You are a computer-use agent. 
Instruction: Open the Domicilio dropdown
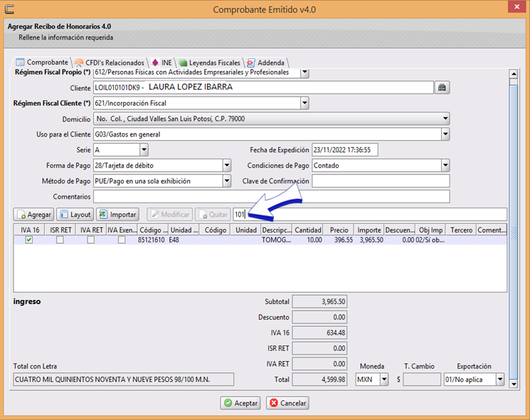445,119
